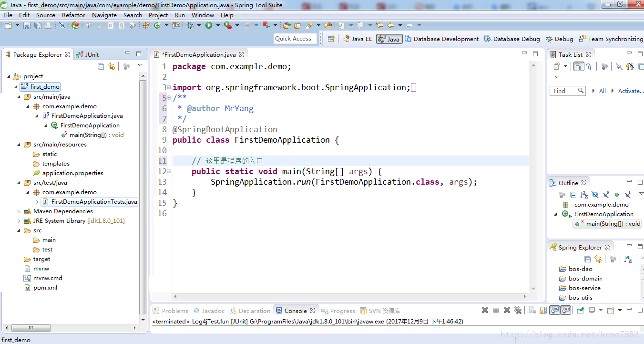Image resolution: width=644 pixels, height=344 pixels.
Task: Click the All link in Task List
Action: point(603,91)
